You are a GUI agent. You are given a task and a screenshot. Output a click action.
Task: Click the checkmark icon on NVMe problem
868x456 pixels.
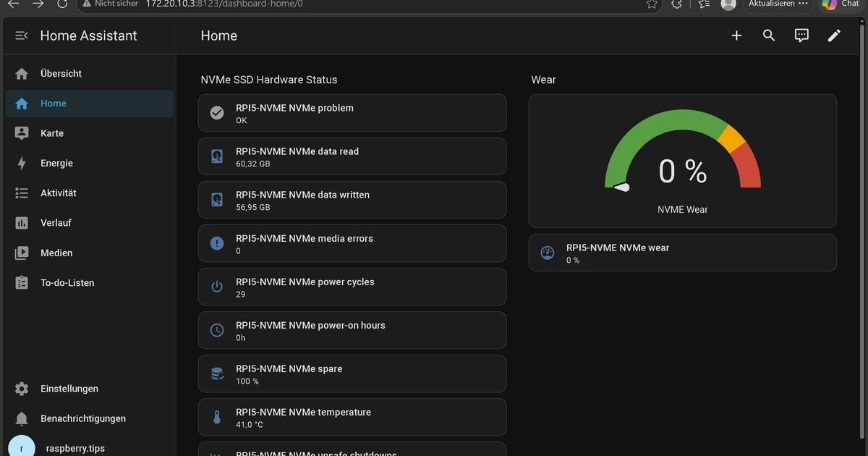[217, 113]
